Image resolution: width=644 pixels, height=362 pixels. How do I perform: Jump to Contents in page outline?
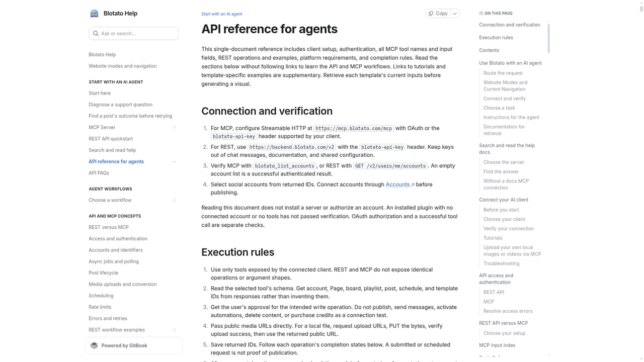tap(489, 50)
